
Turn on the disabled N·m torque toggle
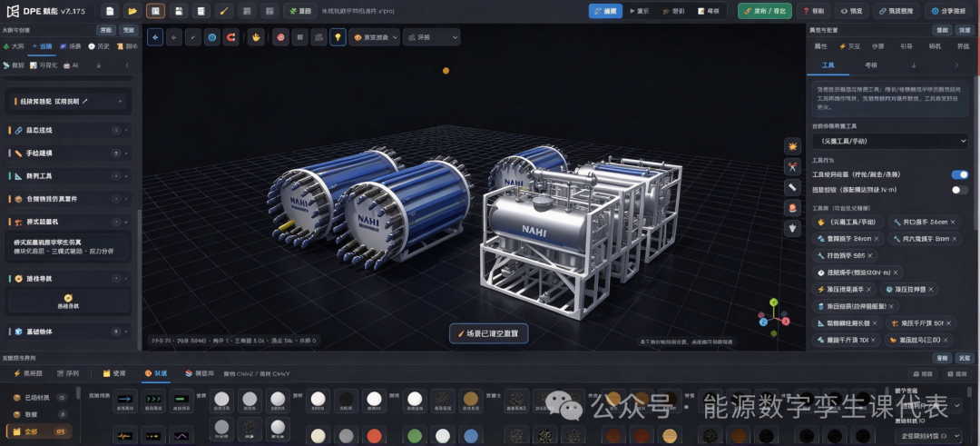(x=959, y=190)
